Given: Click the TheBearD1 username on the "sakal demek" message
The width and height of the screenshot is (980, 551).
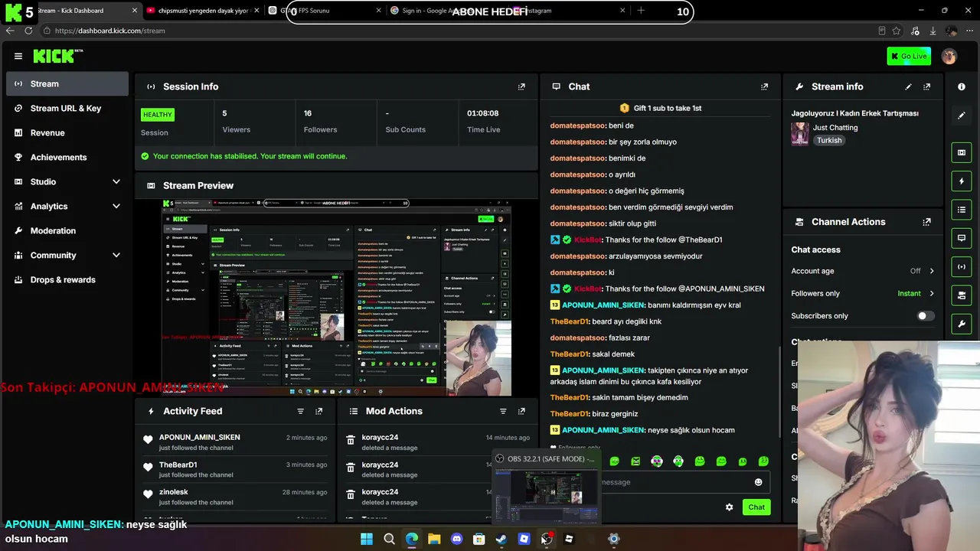Looking at the screenshot, I should (570, 354).
